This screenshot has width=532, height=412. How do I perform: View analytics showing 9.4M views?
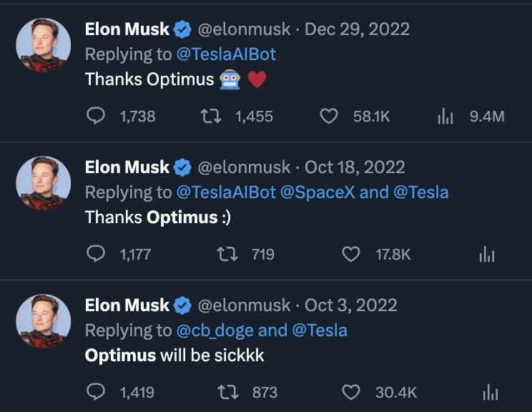coord(445,116)
